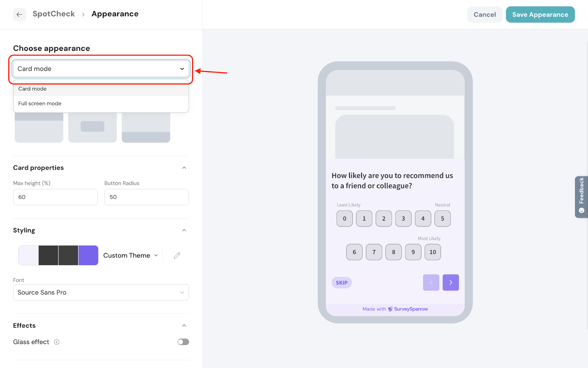Select the top card position thumbnail
Viewport: 588px width, 368px height.
[x=39, y=127]
